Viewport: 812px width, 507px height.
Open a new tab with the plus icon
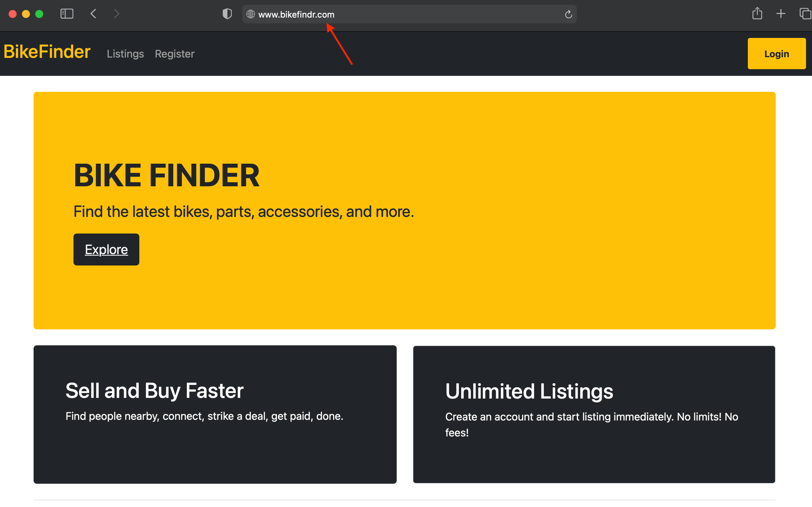(x=780, y=14)
